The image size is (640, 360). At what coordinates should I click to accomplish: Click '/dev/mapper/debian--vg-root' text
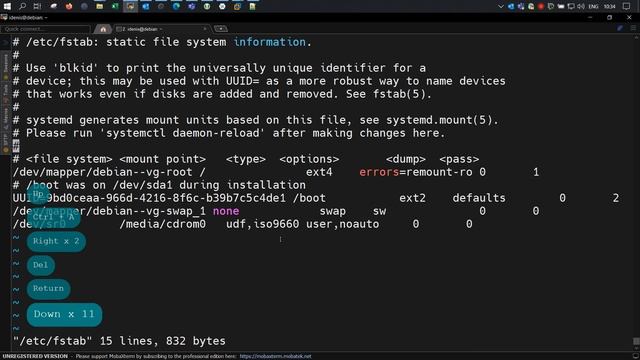point(102,172)
